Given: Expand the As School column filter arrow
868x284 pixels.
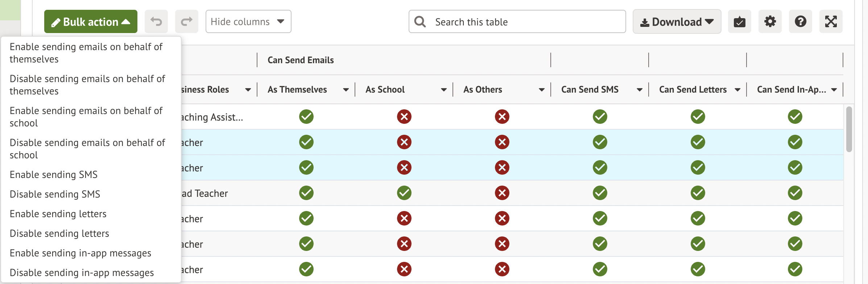Looking at the screenshot, I should (443, 90).
